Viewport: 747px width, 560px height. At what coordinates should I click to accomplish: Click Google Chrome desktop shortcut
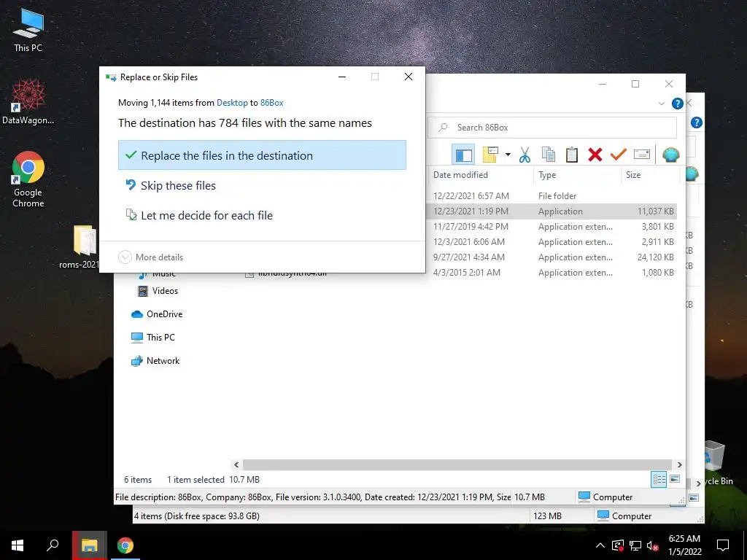click(28, 179)
